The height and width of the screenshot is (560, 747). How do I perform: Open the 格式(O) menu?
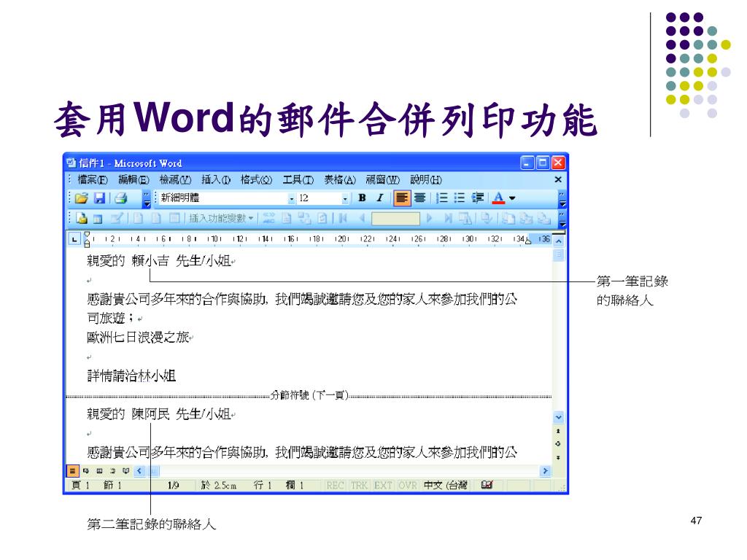pos(256,179)
